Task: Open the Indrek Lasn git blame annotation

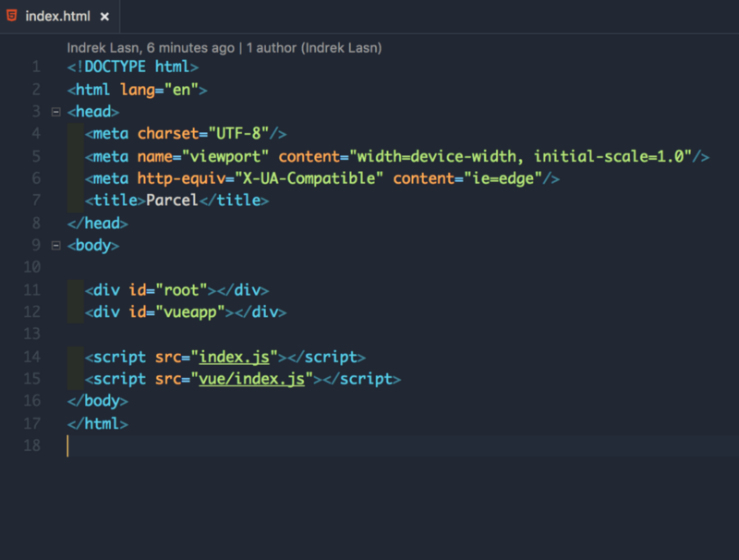Action: pyautogui.click(x=224, y=48)
